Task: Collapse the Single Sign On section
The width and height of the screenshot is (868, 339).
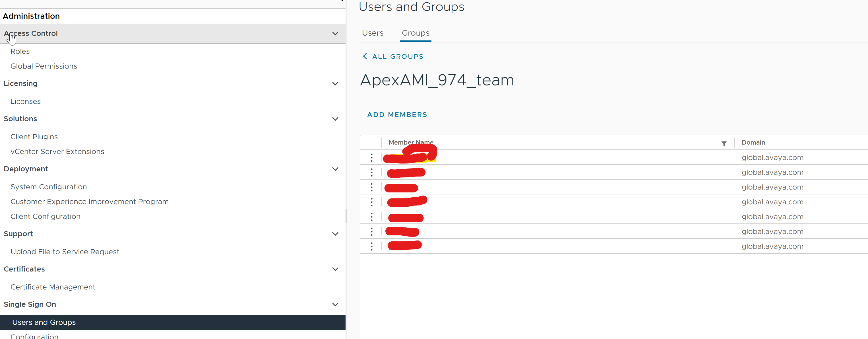Action: 335,304
